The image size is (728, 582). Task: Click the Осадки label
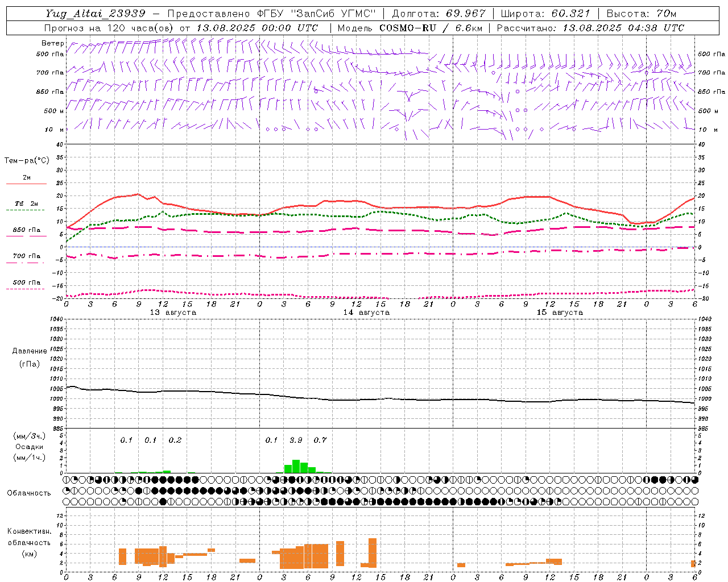pos(29,447)
